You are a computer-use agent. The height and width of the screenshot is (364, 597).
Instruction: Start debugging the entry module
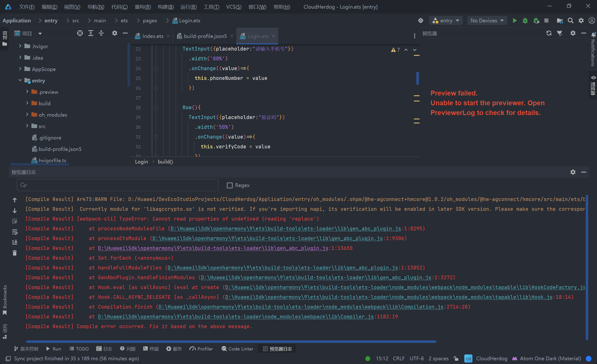pos(525,20)
